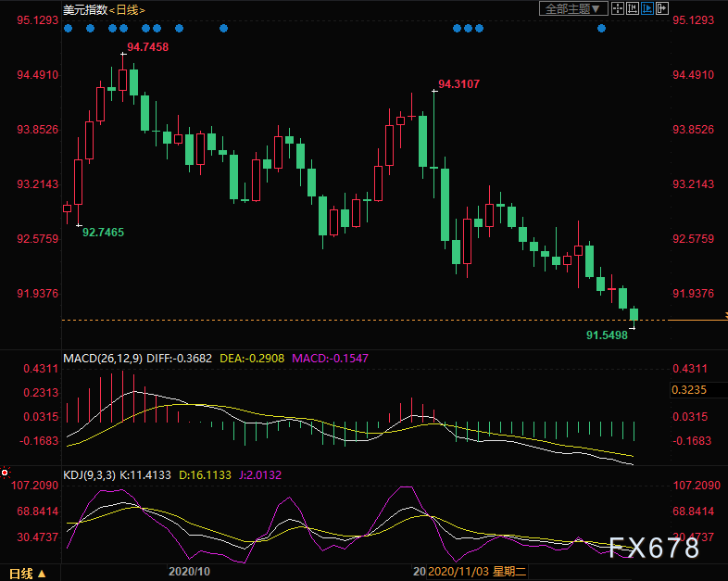Screen dimensions: 728x581
Task: Open the 日线 period selector at bottom left
Action: 22,573
